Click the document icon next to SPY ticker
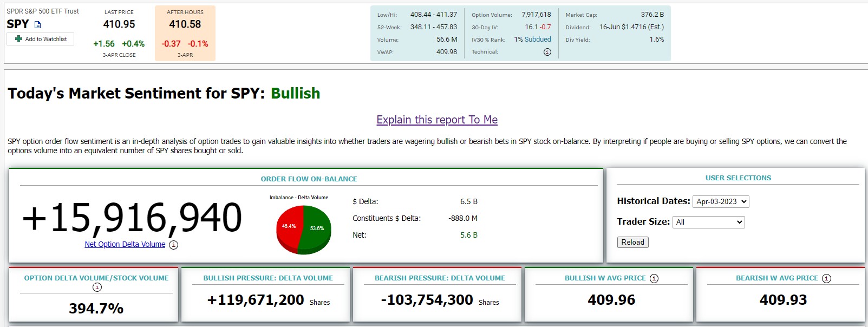Viewport: 868px width, 327px height. pos(37,24)
